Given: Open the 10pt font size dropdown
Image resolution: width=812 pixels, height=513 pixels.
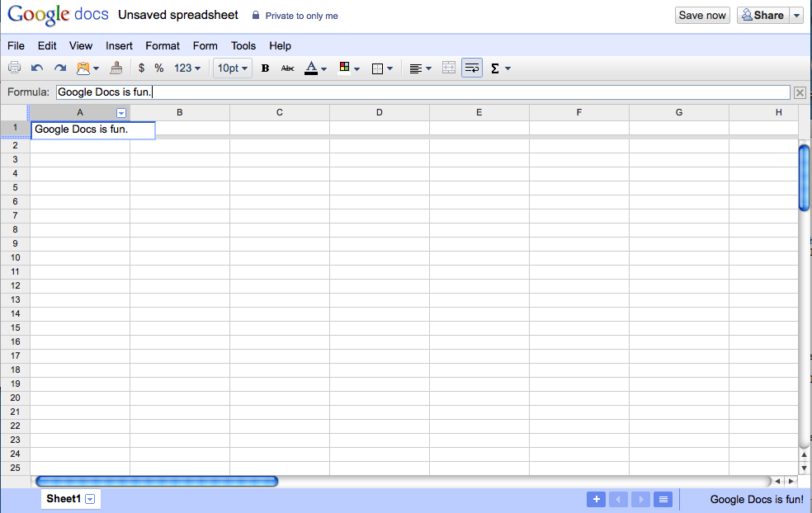Looking at the screenshot, I should [x=232, y=68].
